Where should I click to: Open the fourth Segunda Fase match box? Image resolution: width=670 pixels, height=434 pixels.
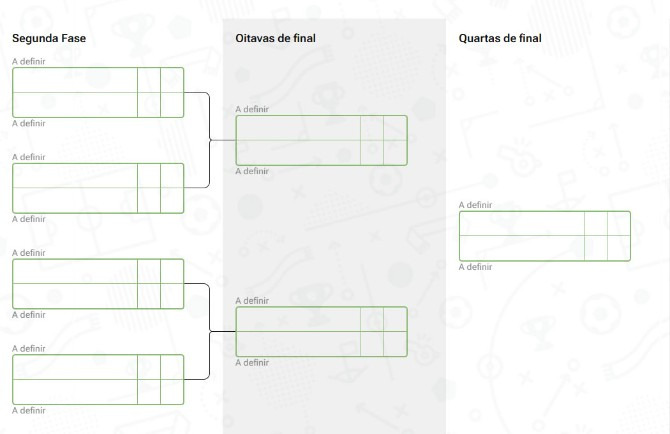click(98, 380)
